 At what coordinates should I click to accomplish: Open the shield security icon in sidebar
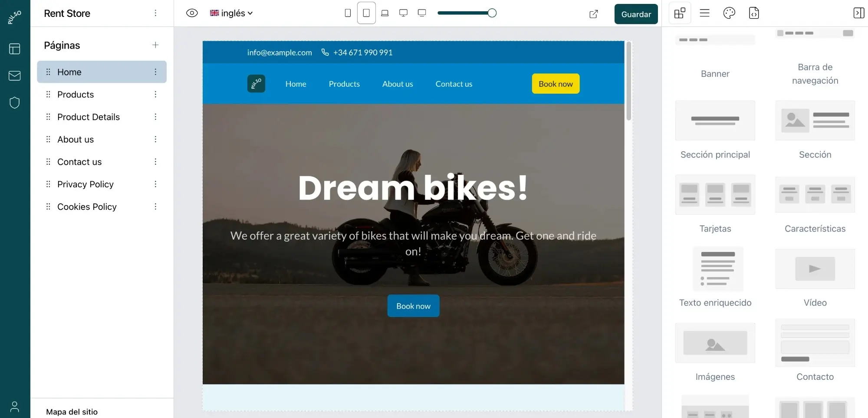tap(15, 103)
